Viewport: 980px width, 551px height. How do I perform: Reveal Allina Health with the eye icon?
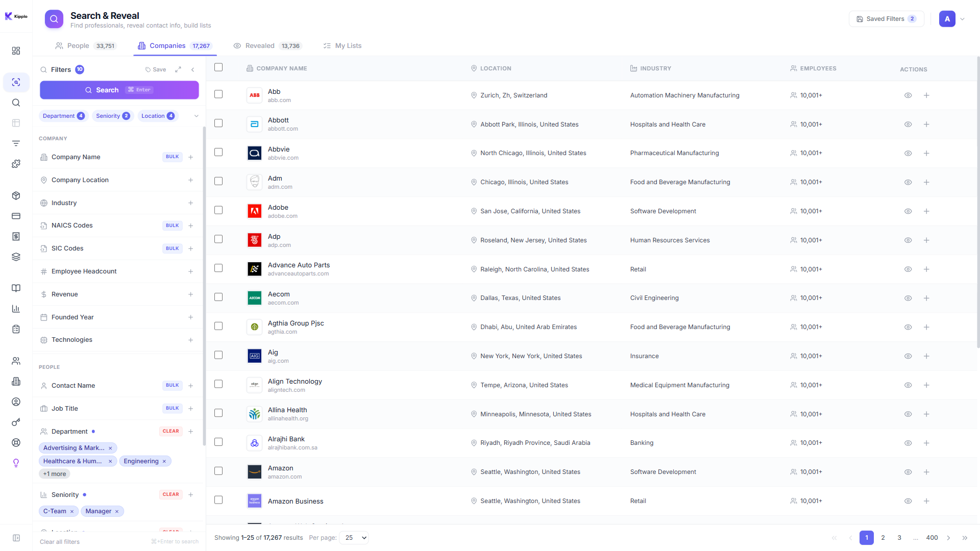[x=908, y=414]
